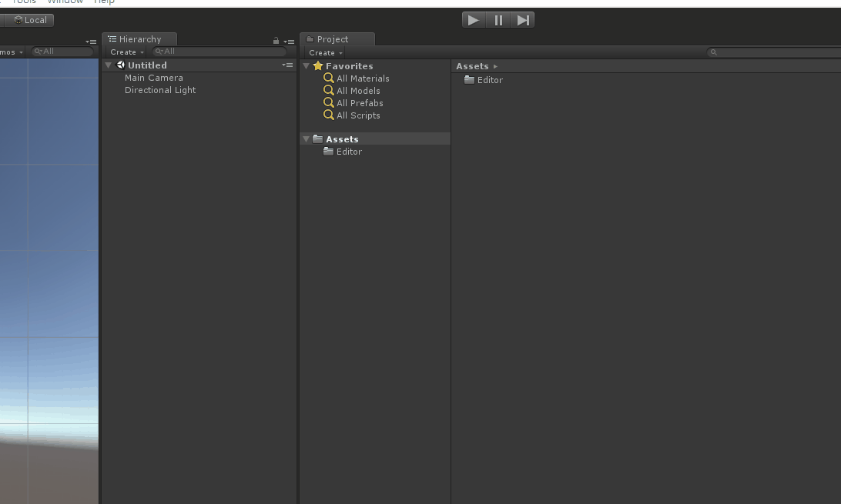Image resolution: width=841 pixels, height=504 pixels.
Task: Select the Editor subfolder label under Assets
Action: click(349, 152)
